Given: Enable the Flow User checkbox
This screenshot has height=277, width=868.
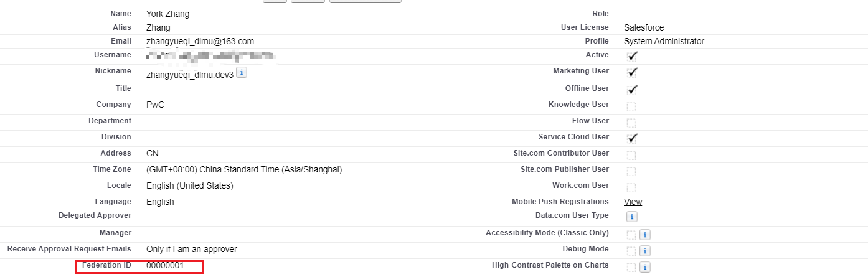Looking at the screenshot, I should tap(631, 123).
